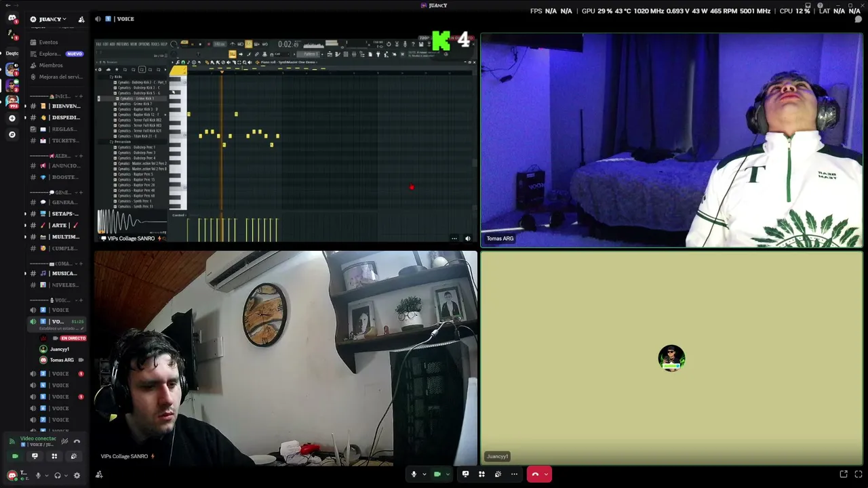The height and width of the screenshot is (488, 868).
Task: Open stream options ellipsis on FL Studio tile
Action: pyautogui.click(x=454, y=238)
